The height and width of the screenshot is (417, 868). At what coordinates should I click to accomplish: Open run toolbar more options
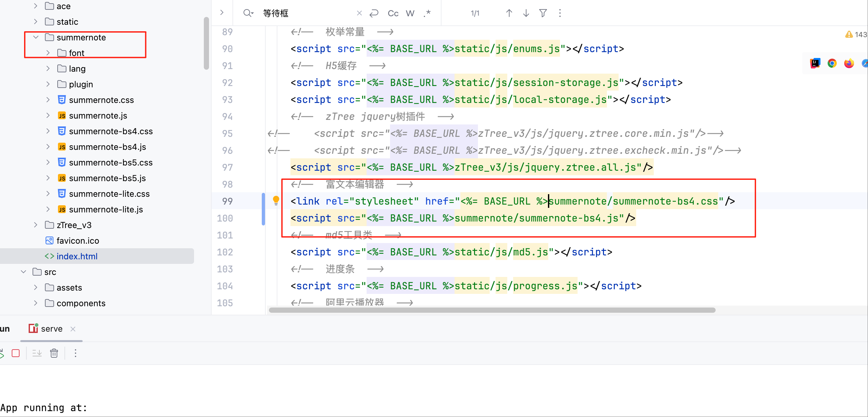pyautogui.click(x=76, y=353)
